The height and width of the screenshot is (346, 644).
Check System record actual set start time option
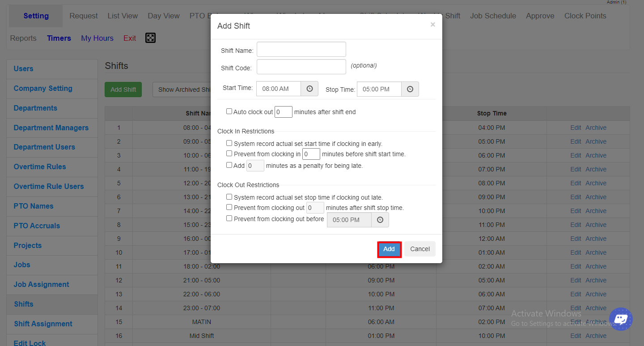click(229, 143)
